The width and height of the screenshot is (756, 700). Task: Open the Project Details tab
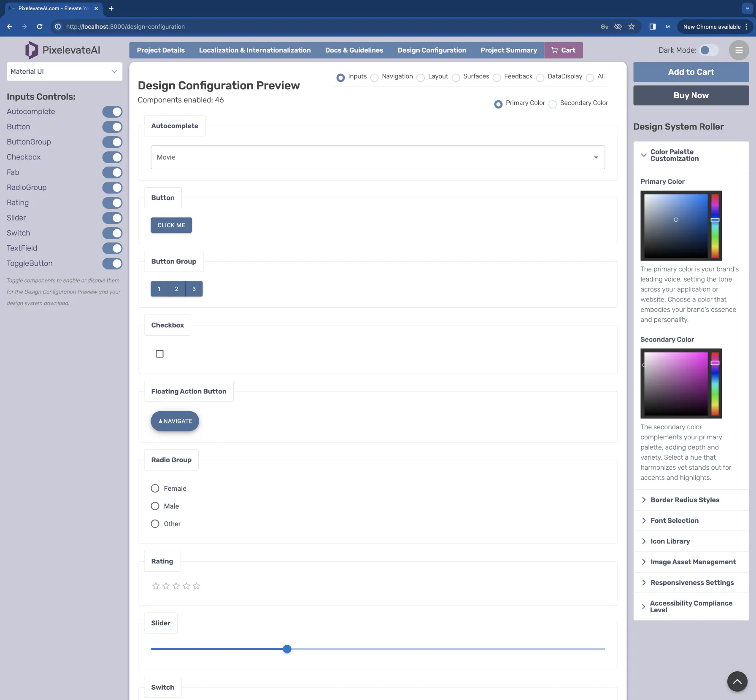click(161, 50)
